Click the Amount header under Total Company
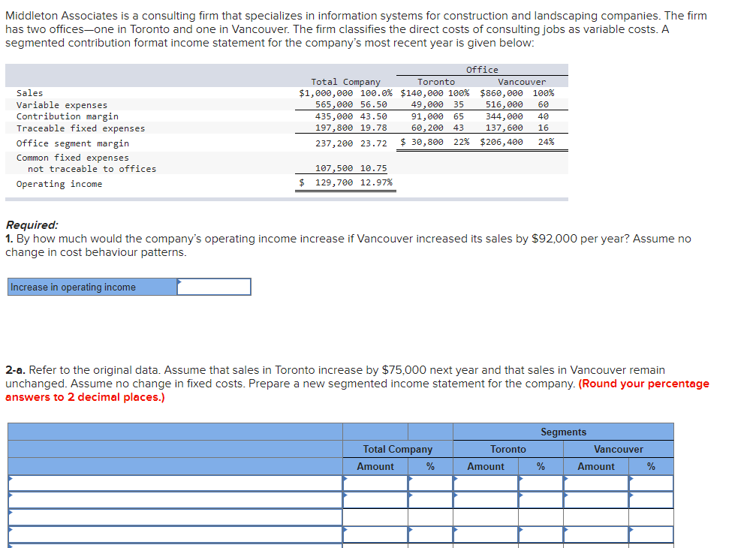The image size is (756, 548). (x=375, y=466)
